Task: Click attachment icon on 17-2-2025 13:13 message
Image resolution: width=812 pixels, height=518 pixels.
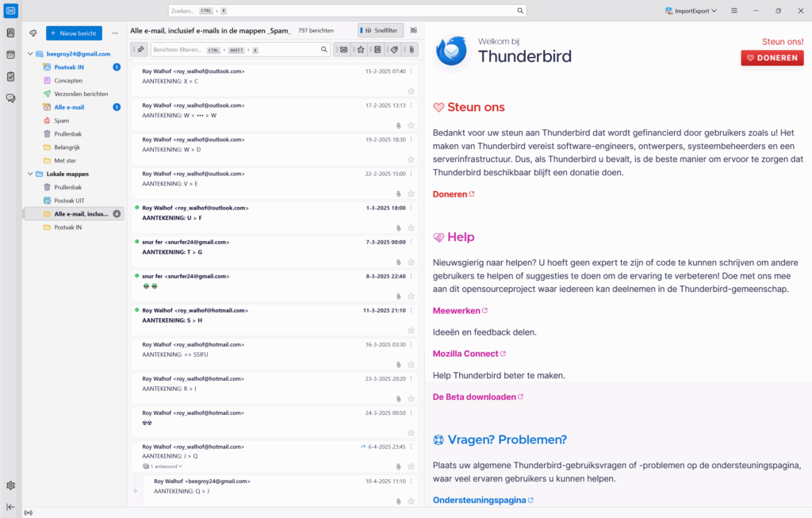Action: click(399, 125)
